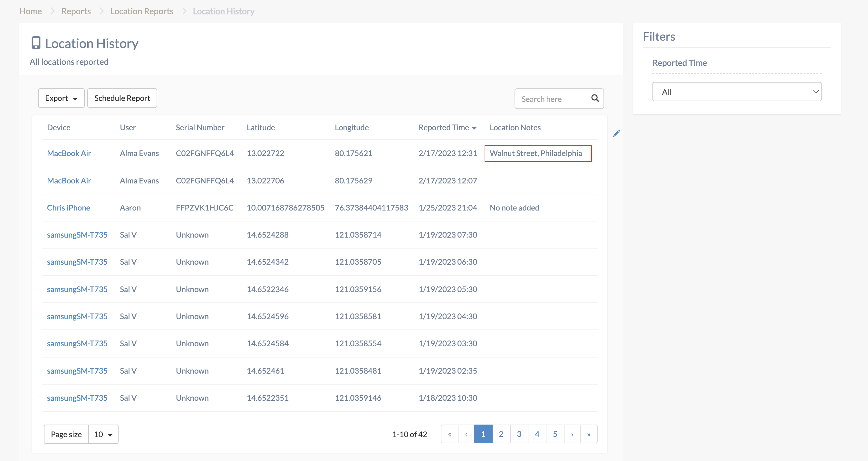Navigate to Home breadcrumb
This screenshot has height=461, width=868.
pos(31,11)
